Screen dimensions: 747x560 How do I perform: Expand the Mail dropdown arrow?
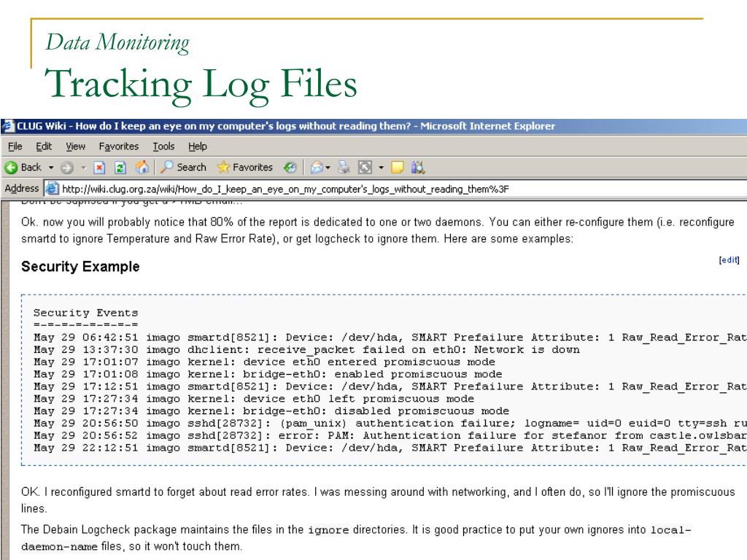click(x=328, y=168)
